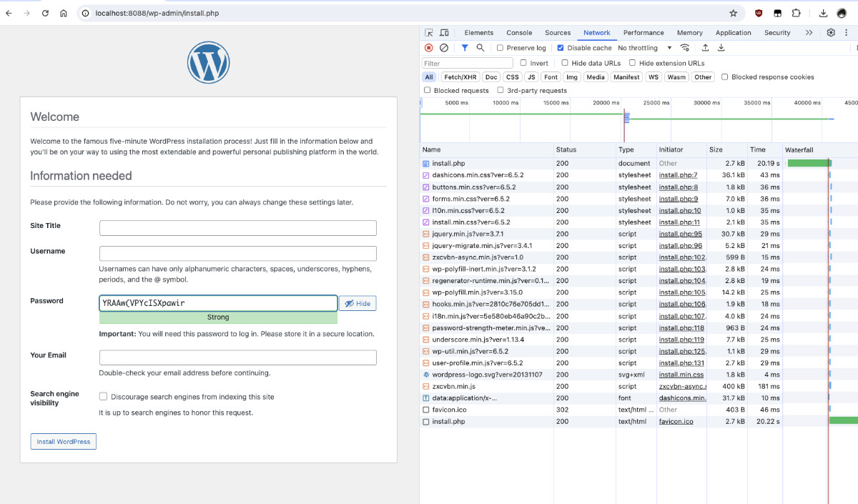Screen dimensions: 858x504
Task: Expand more DevTools tabs with the chevrons
Action: 809,33
